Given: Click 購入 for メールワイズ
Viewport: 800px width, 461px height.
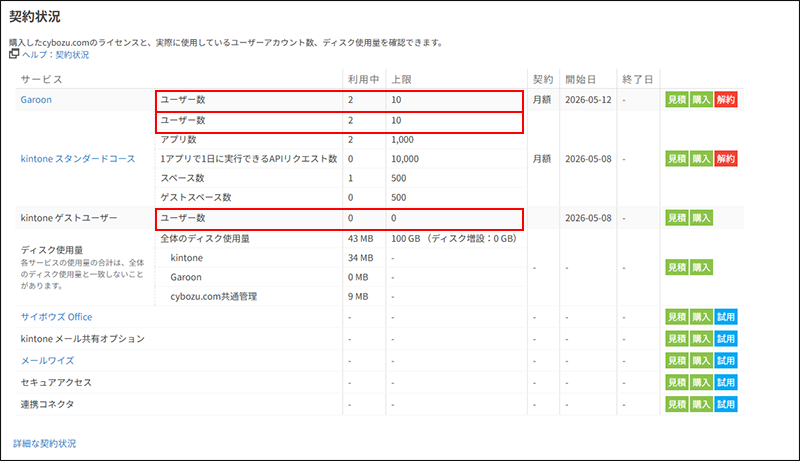Looking at the screenshot, I should tap(701, 361).
